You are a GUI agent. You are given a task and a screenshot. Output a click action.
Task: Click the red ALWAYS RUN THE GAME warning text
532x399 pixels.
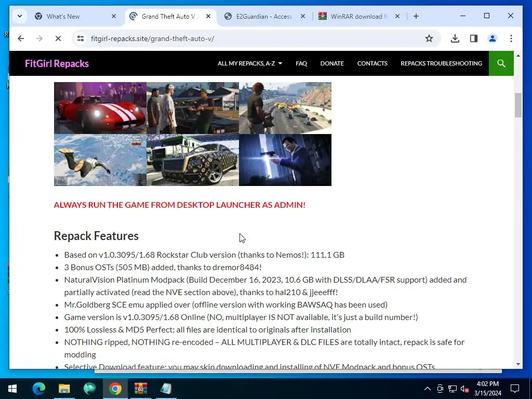coord(179,205)
